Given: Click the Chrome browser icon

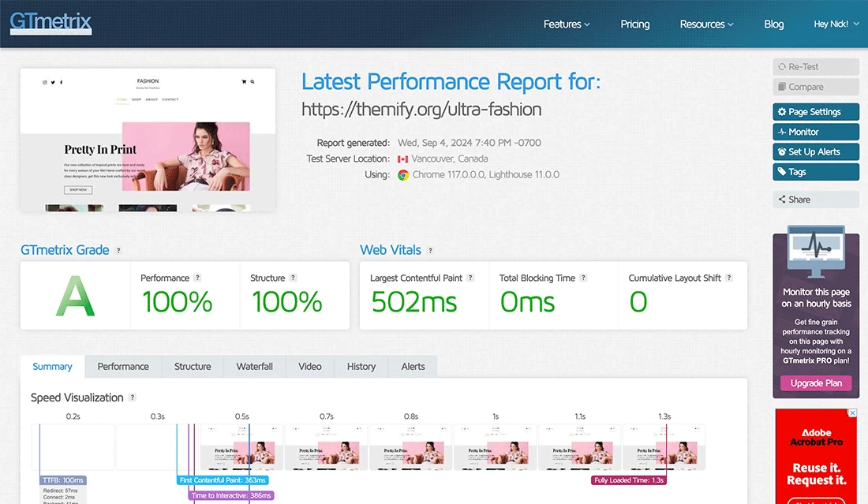Looking at the screenshot, I should [403, 175].
